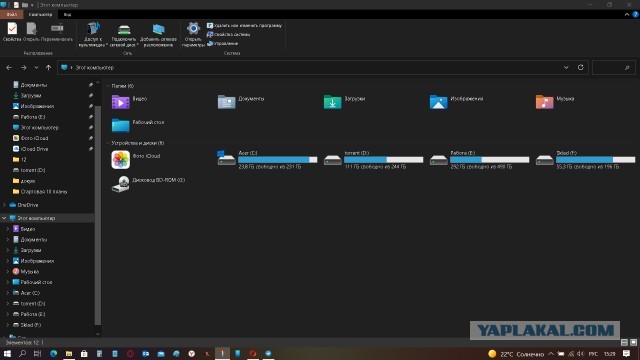This screenshot has height=360, width=640.
Task: Open Help via the question mark icon
Action: click(636, 14)
